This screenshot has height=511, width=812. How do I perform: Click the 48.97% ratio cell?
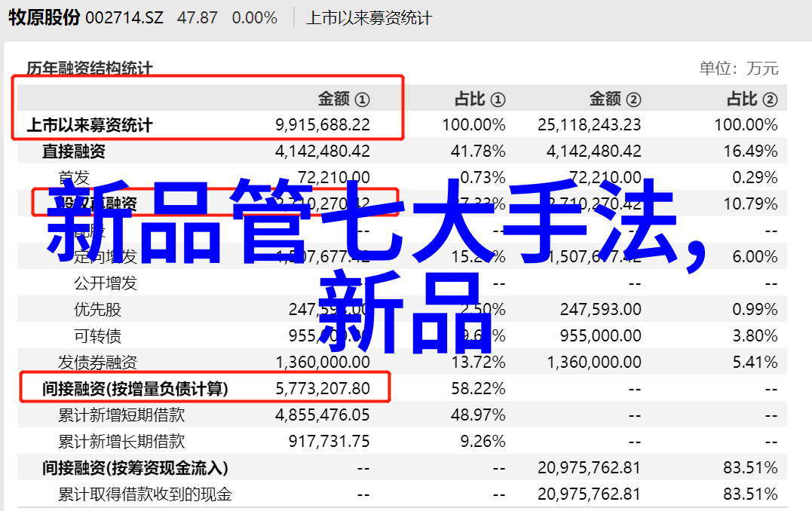coord(478,415)
